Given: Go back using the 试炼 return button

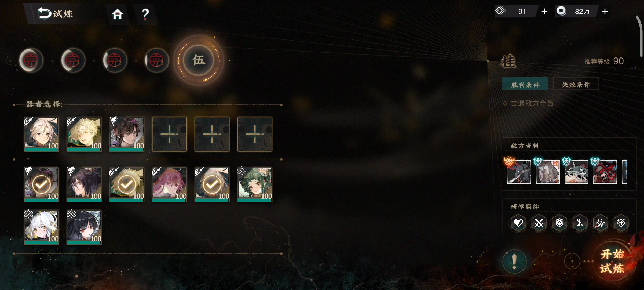Looking at the screenshot, I should pos(56,13).
